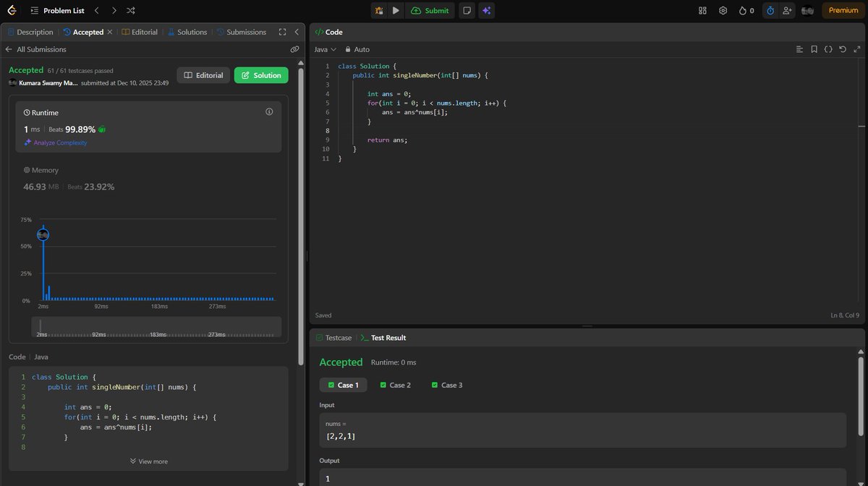The image size is (868, 486).
Task: Click the chart range slider below histogram
Action: pos(156,326)
